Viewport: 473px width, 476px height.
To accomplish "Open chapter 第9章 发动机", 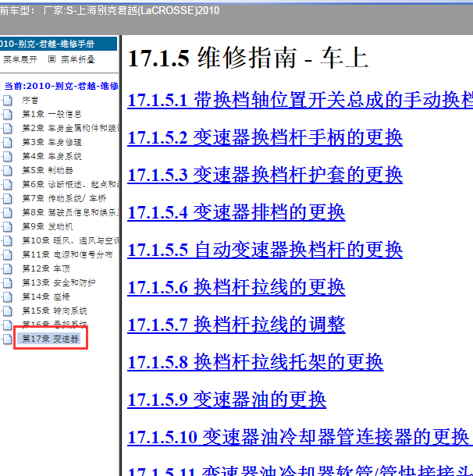I will coord(48,226).
